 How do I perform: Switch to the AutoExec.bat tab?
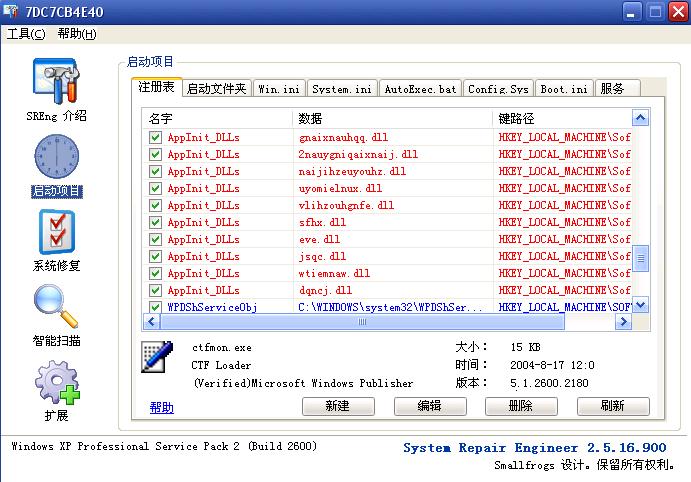[x=420, y=89]
